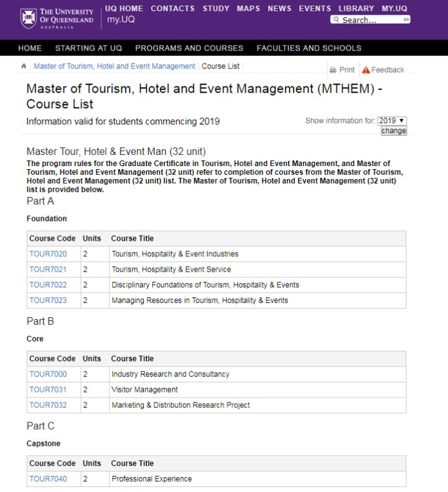Click the change button
The image size is (448, 492).
(x=394, y=131)
